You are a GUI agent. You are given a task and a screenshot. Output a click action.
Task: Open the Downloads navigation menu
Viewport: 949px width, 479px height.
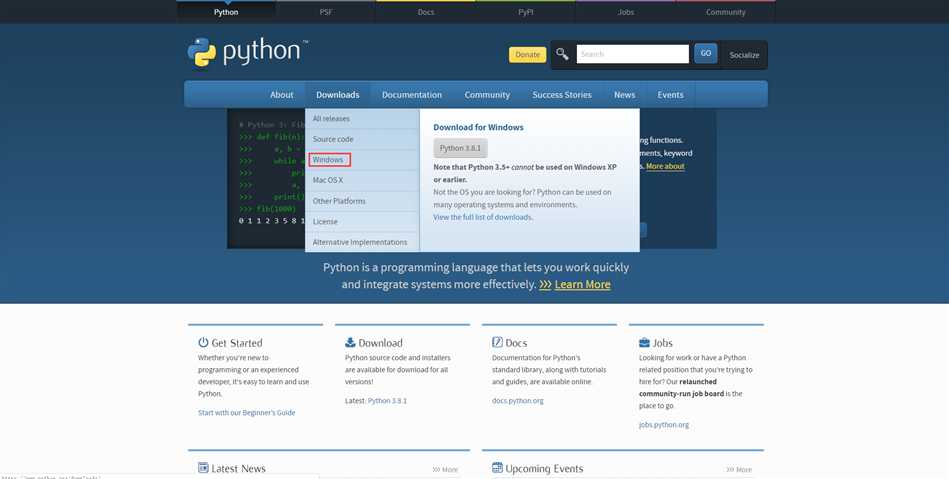(x=338, y=94)
